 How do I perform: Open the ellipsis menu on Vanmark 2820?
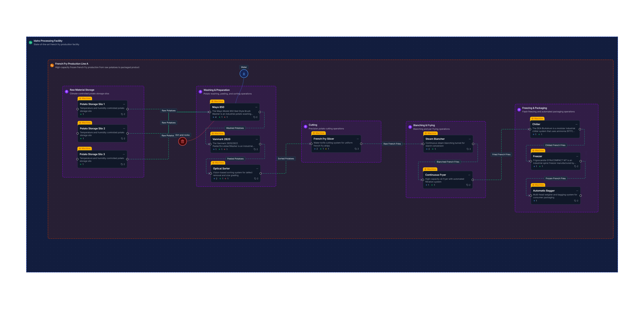(257, 139)
